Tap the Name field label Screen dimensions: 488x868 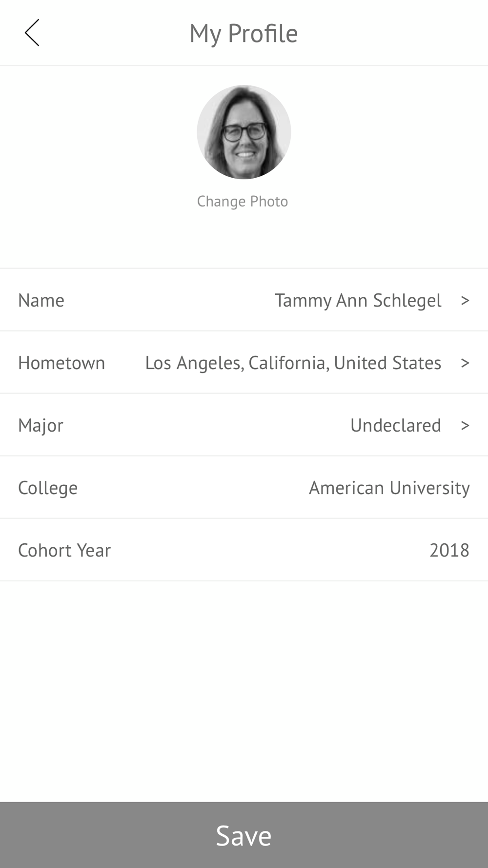click(x=41, y=300)
